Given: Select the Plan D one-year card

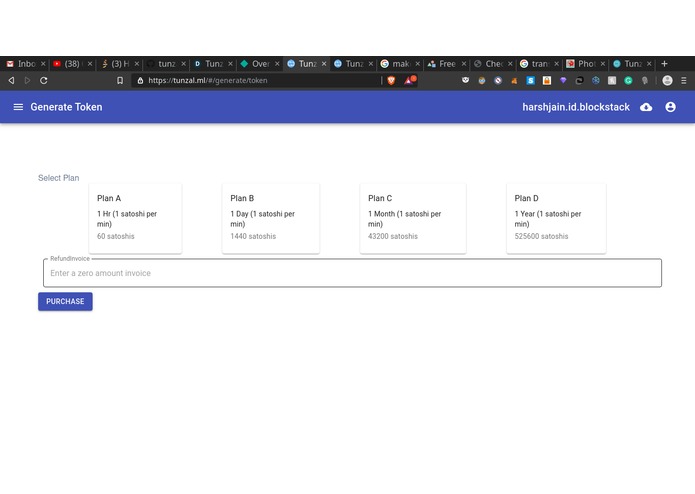Looking at the screenshot, I should 556,218.
